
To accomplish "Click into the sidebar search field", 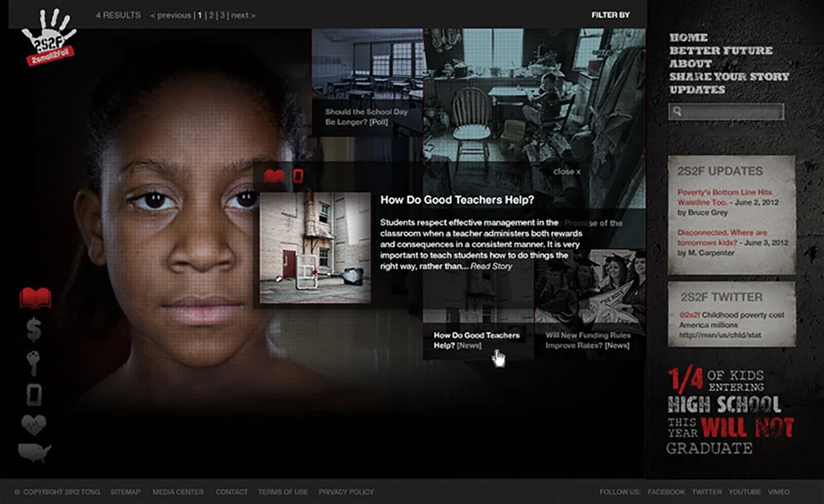I will tap(726, 112).
